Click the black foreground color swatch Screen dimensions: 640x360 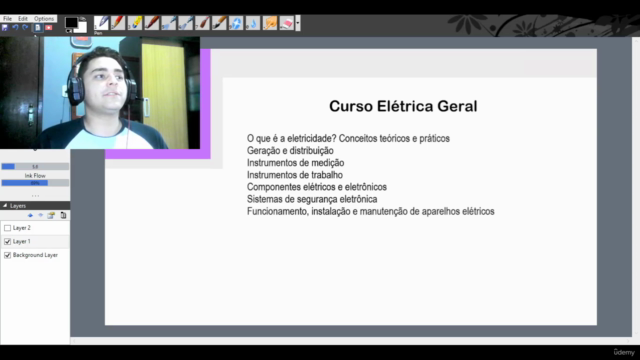pyautogui.click(x=71, y=22)
